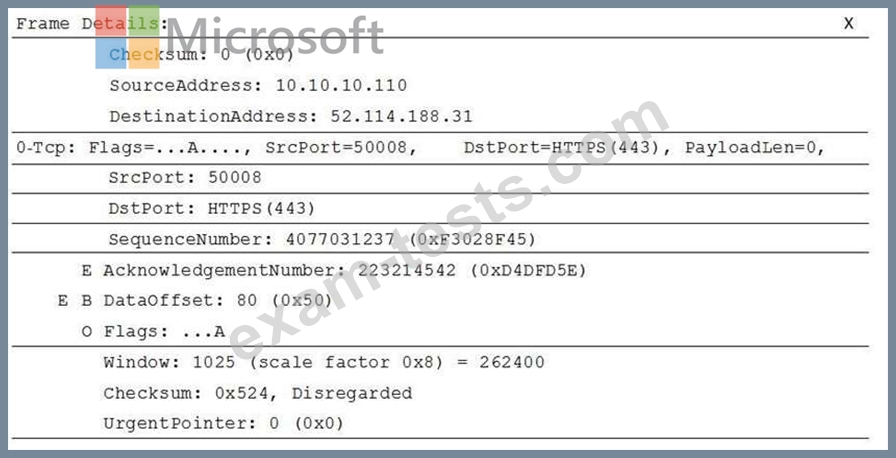Select the Checksum: 0 (0x0) row
Viewport: 896px width, 458px height.
coord(202,55)
